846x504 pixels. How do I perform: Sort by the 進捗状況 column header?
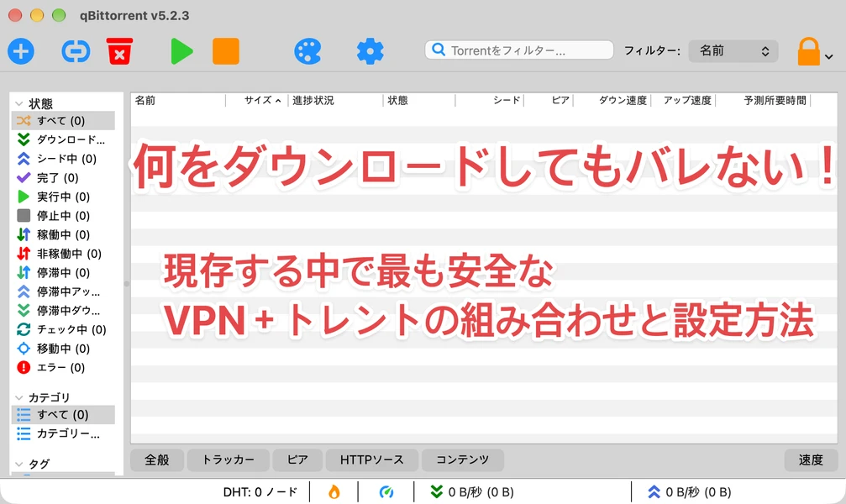(335, 100)
